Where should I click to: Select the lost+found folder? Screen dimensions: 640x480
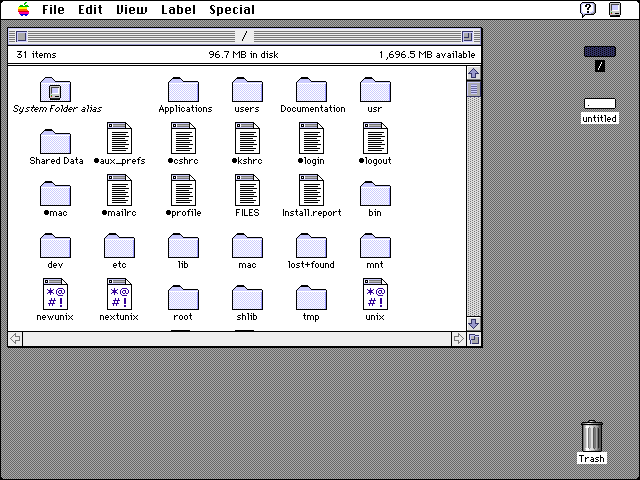click(312, 245)
